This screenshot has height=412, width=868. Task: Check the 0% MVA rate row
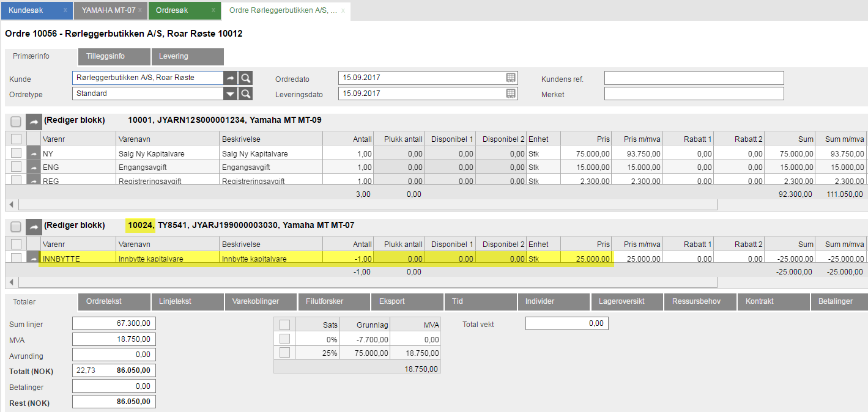pos(284,339)
